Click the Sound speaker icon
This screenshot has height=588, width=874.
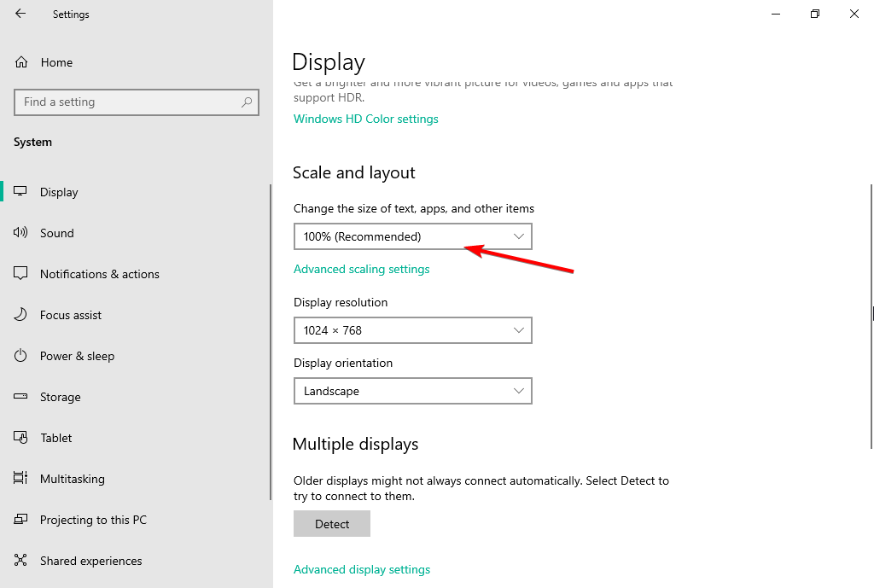21,233
